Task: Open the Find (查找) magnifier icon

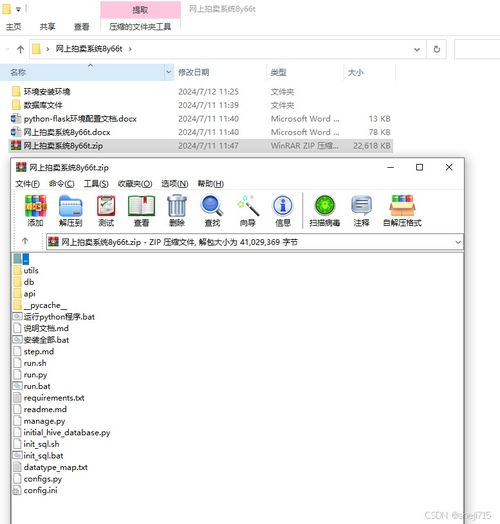Action: coord(212,211)
